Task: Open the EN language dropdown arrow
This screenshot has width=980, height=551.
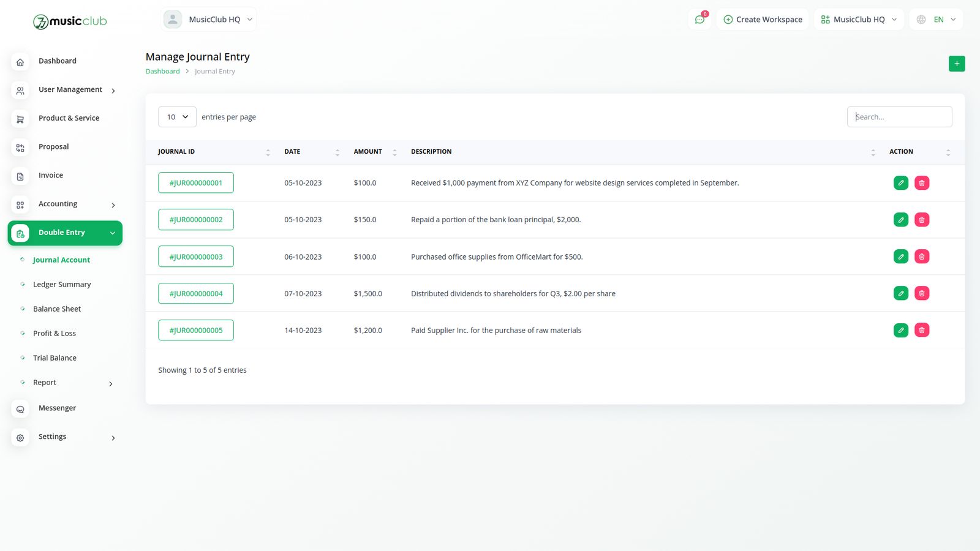Action: click(x=953, y=20)
